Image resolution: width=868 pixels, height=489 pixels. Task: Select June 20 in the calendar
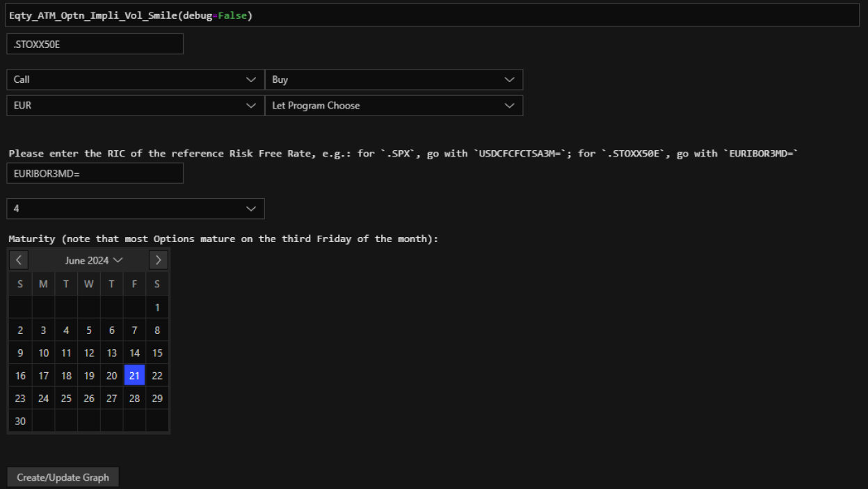click(111, 376)
